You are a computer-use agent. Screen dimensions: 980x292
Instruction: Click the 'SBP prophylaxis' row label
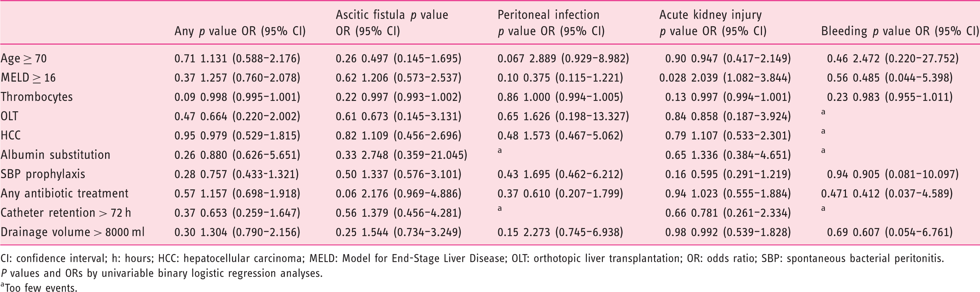click(x=43, y=174)
